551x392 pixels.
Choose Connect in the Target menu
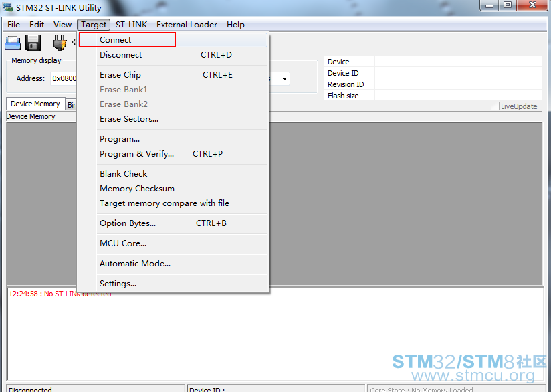pyautogui.click(x=173, y=40)
